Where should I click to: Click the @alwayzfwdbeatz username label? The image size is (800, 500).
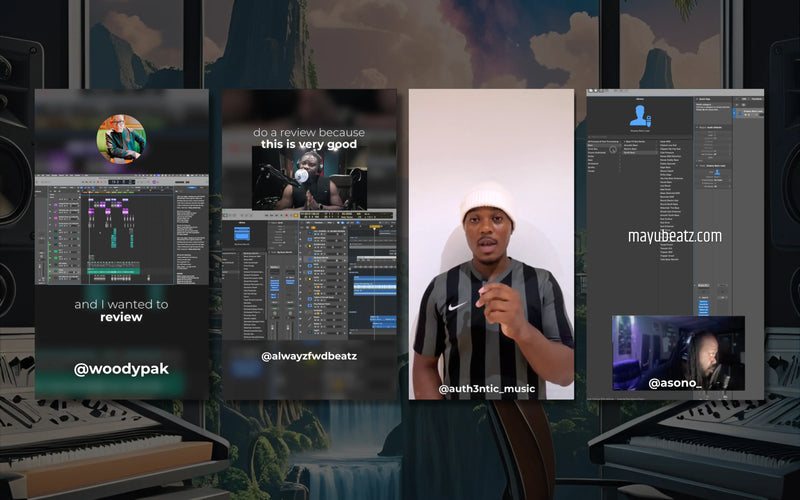pyautogui.click(x=309, y=355)
